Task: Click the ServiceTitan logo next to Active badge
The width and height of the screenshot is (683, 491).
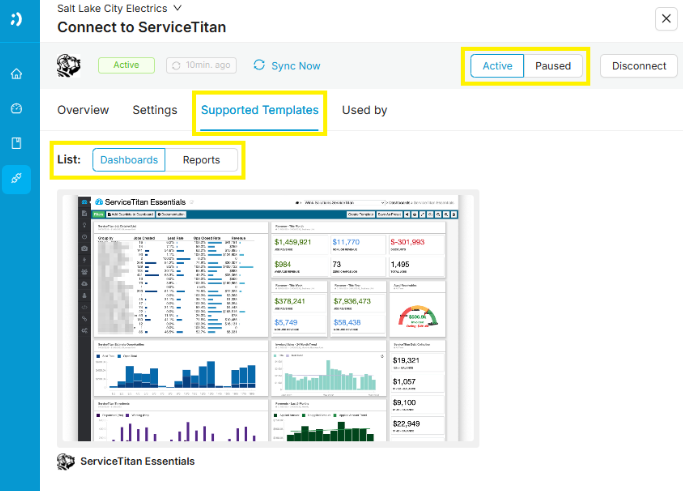Action: (69, 66)
